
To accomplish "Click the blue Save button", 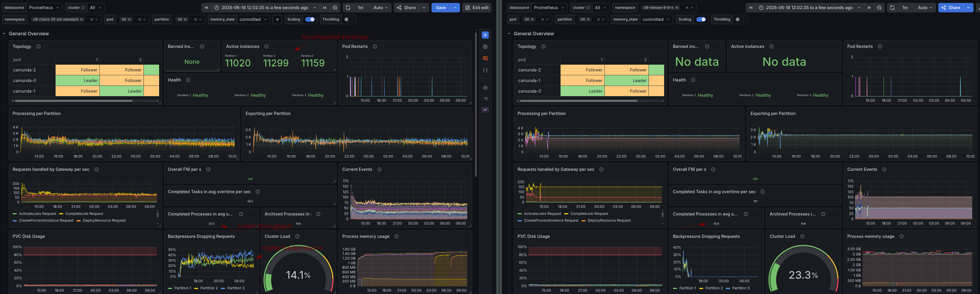I will (441, 8).
